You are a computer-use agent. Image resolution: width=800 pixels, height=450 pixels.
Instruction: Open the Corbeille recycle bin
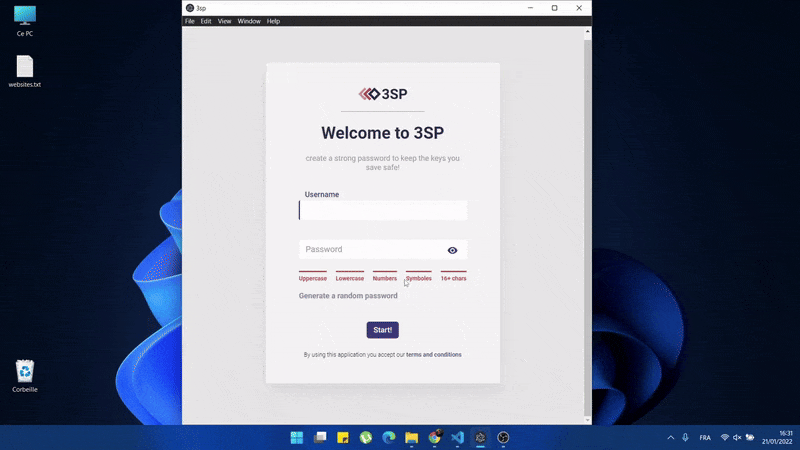25,376
